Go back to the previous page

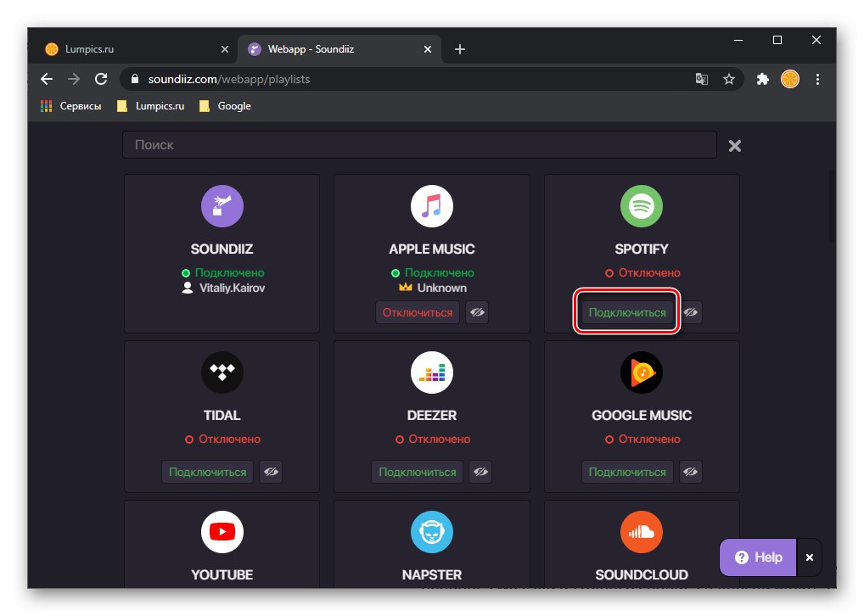pyautogui.click(x=47, y=80)
